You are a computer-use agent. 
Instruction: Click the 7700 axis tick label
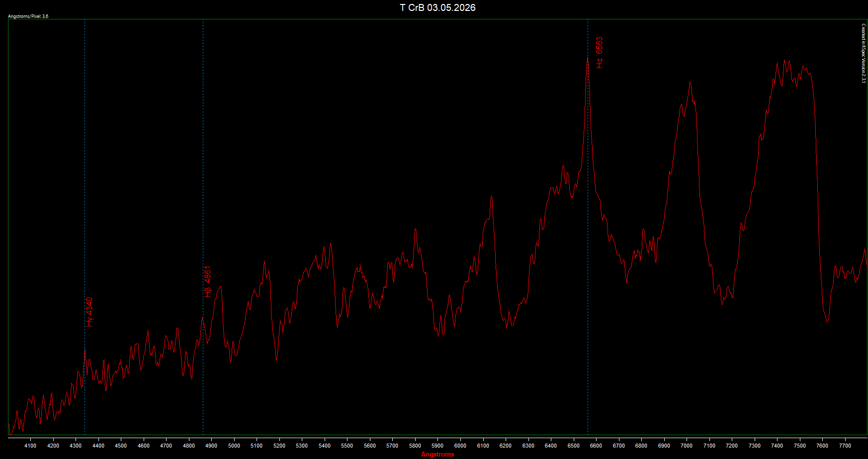tap(845, 446)
